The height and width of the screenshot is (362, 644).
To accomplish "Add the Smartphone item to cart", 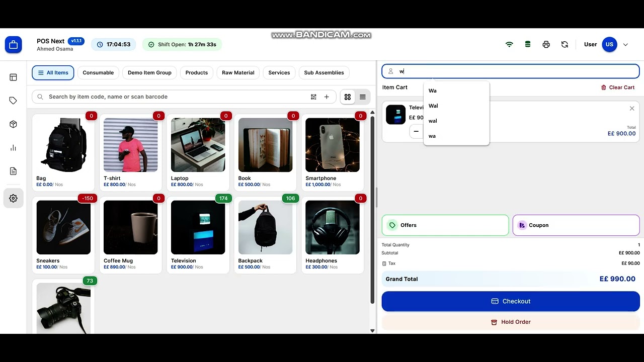I will tap(333, 152).
